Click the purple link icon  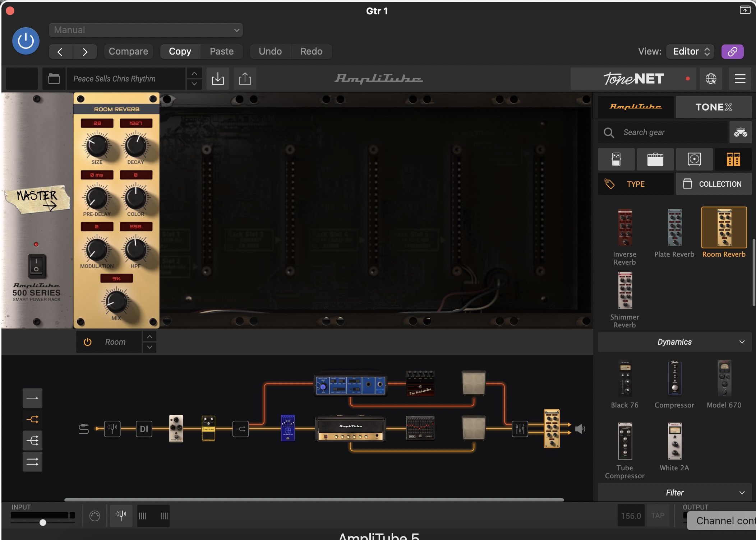[x=732, y=52]
